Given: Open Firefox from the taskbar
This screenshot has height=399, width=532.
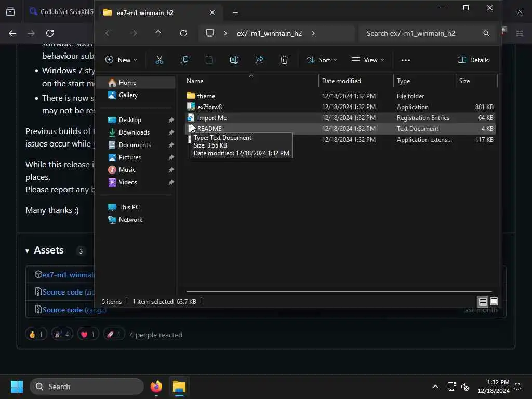Looking at the screenshot, I should (156, 387).
